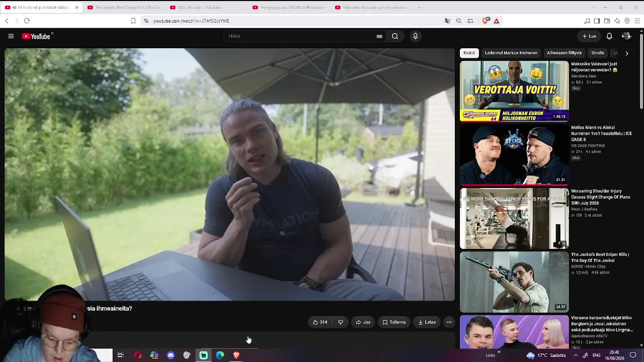Open a new browser tab with plus

[x=419, y=8]
